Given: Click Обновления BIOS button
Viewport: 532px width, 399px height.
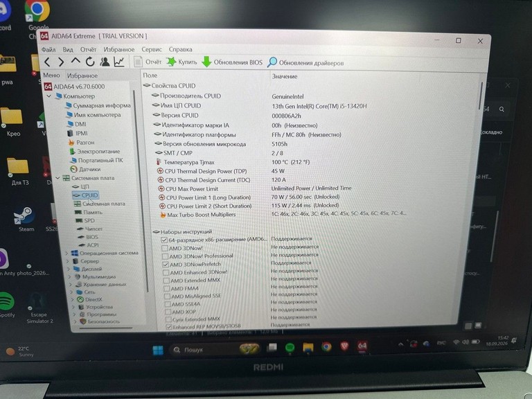Looking at the screenshot, I should [232, 62].
